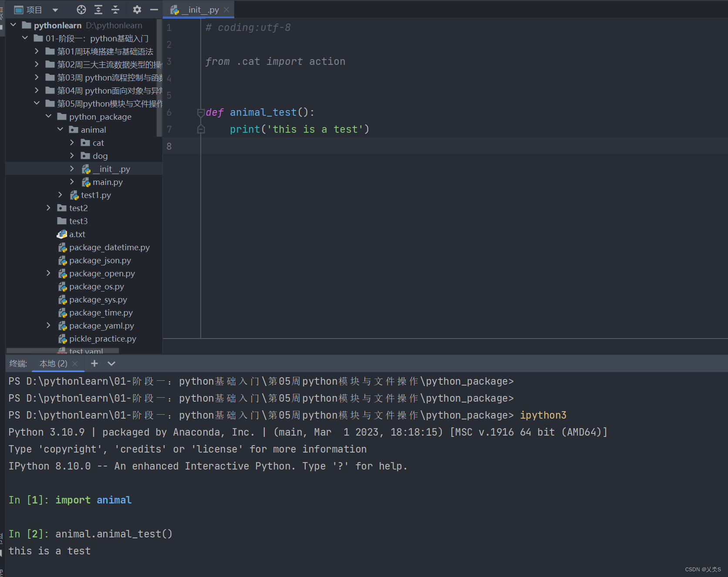Open the 项目 view dropdown arrow
Screen dimensions: 728x577
point(55,10)
